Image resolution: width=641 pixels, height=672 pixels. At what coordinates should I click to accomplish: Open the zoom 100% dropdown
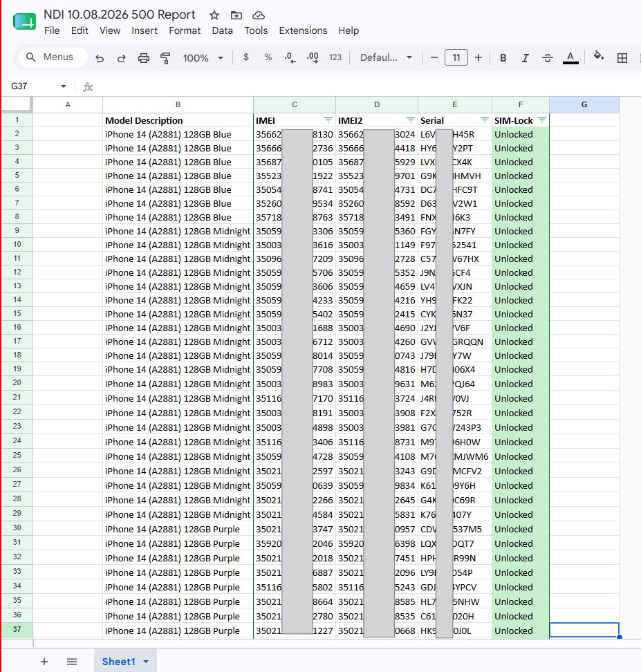203,58
